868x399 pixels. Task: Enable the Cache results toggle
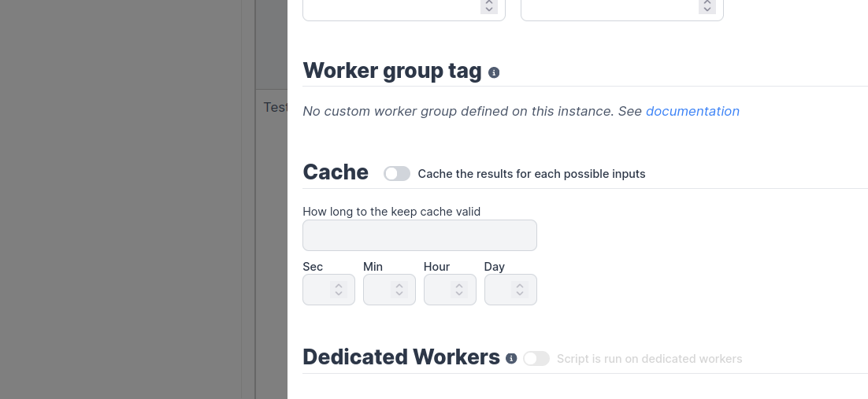tap(397, 174)
